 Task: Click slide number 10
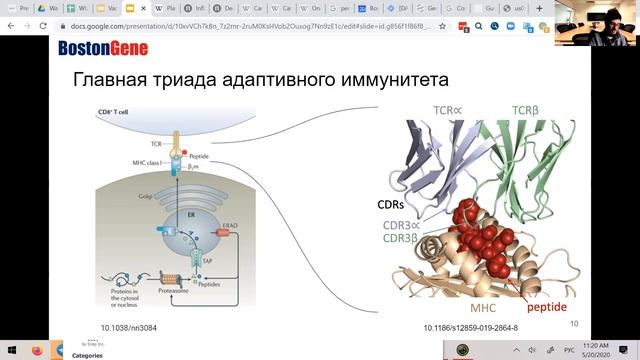tap(574, 324)
